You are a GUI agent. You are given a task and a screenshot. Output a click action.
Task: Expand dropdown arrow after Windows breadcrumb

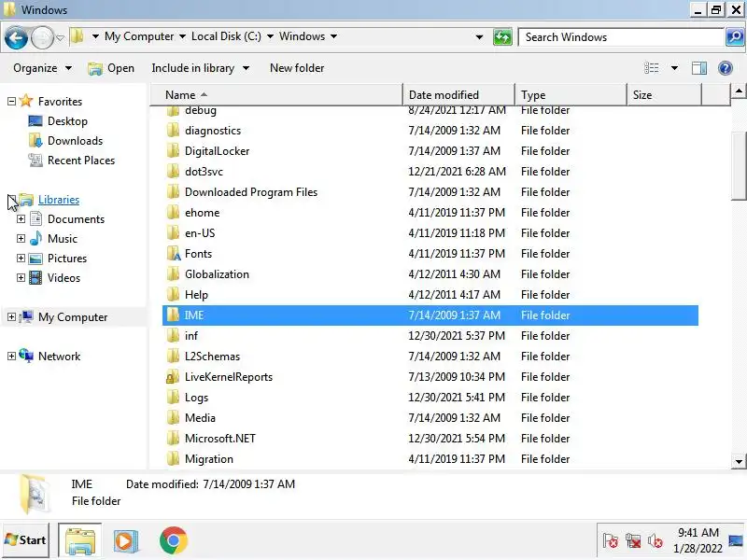tap(333, 36)
